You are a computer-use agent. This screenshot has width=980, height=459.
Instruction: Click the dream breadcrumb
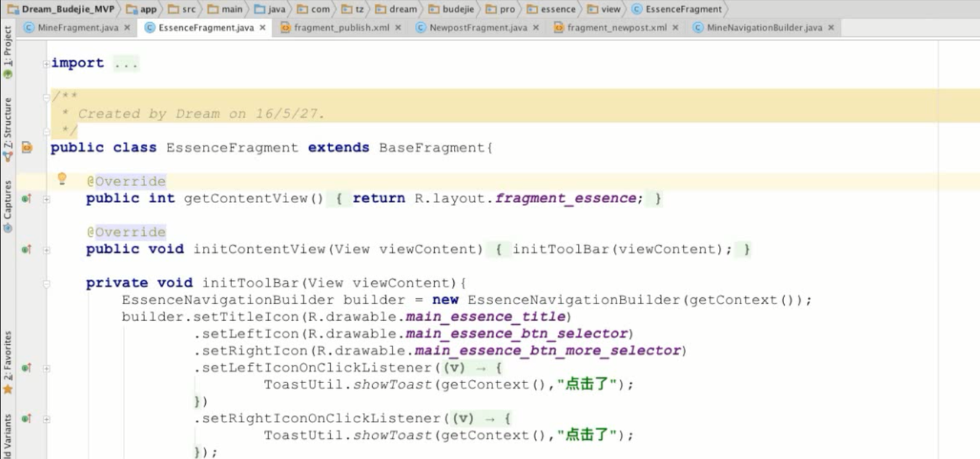click(395, 9)
